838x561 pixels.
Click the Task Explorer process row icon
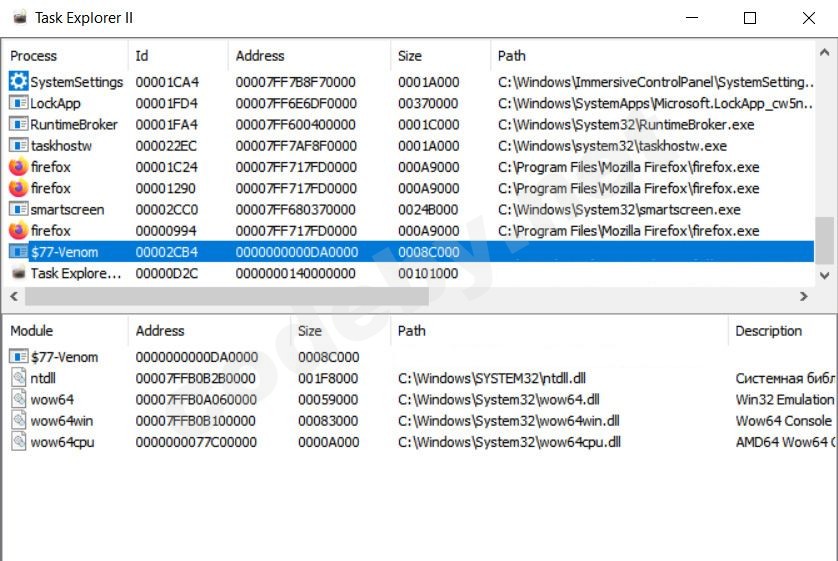(x=18, y=273)
